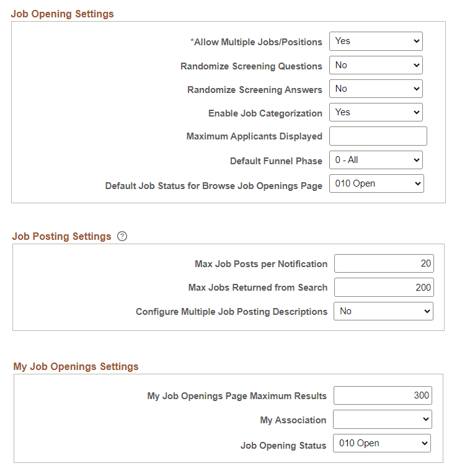Open Randomize Screening Answers dropdown
457x476 pixels.
(x=376, y=89)
